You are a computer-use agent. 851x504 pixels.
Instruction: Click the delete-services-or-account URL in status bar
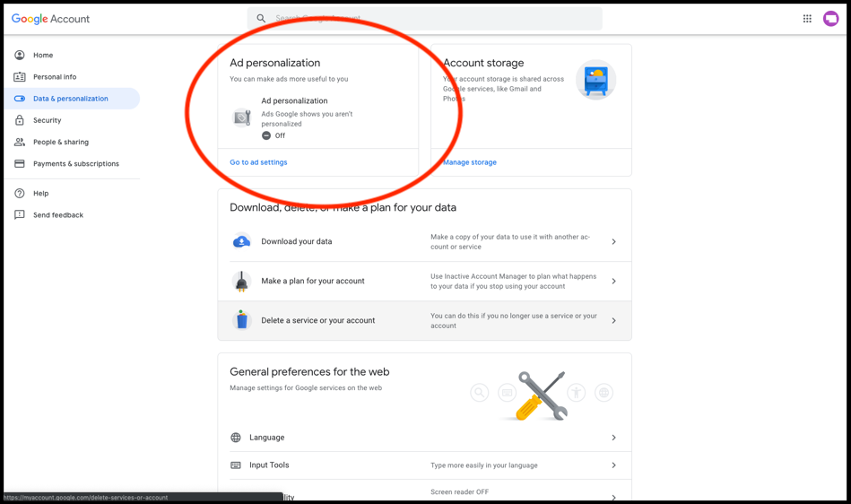click(86, 498)
